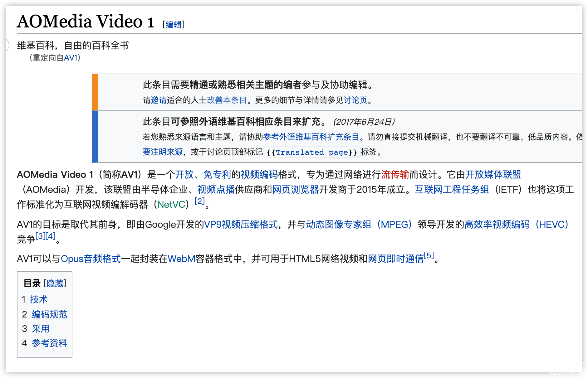Viewport: 588px width, 378px height.
Task: Click the WebM link
Action: (182, 259)
